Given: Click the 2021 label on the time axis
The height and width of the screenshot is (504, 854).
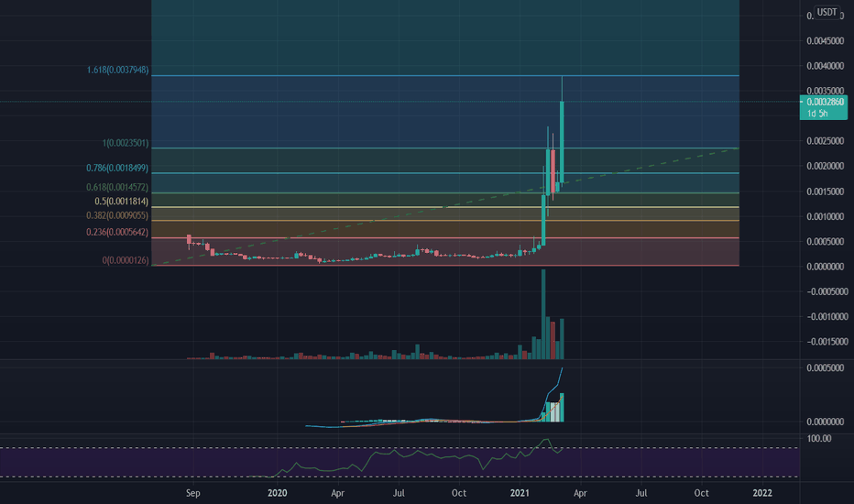Looking at the screenshot, I should pyautogui.click(x=520, y=493).
